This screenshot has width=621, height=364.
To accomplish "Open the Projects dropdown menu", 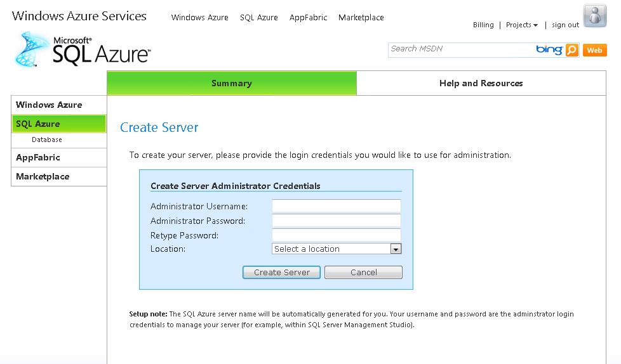I will point(521,25).
